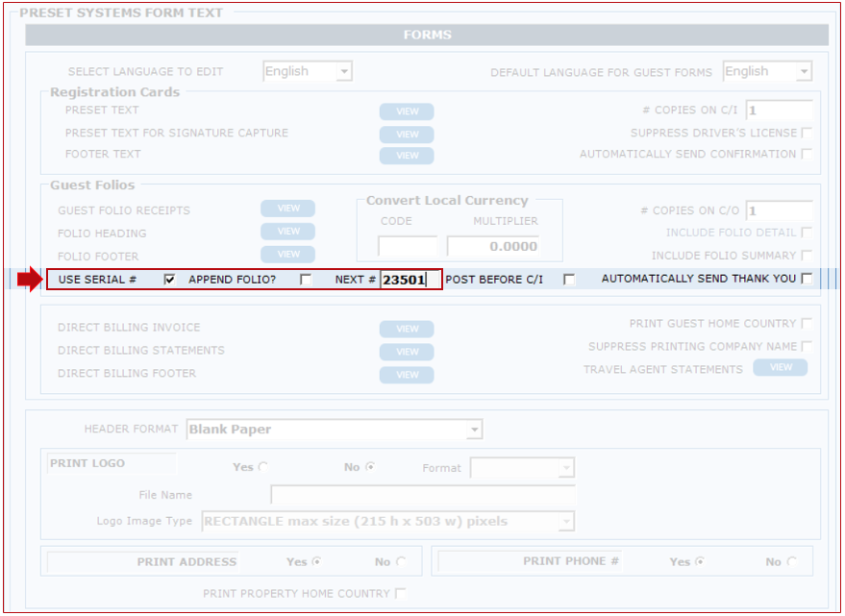Enable AUTOMATICALLY SEND THANK YOU checkbox
The width and height of the screenshot is (845, 616).
[x=807, y=279]
